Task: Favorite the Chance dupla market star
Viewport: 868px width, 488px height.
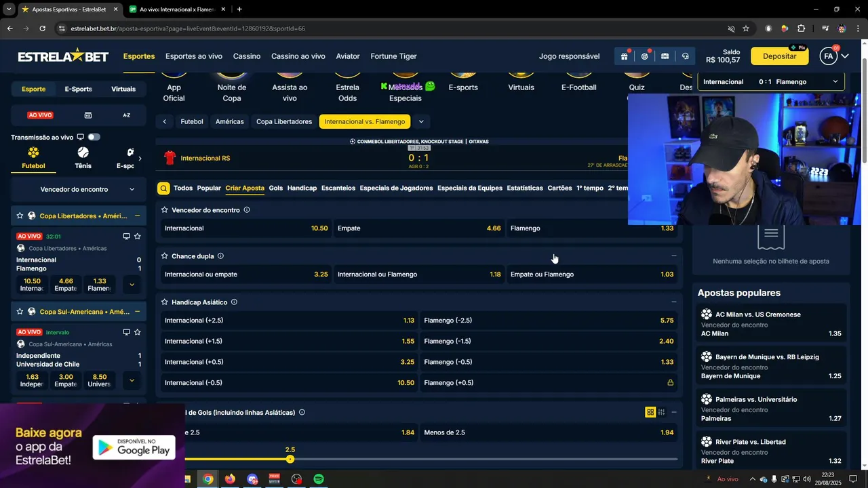Action: tap(165, 256)
